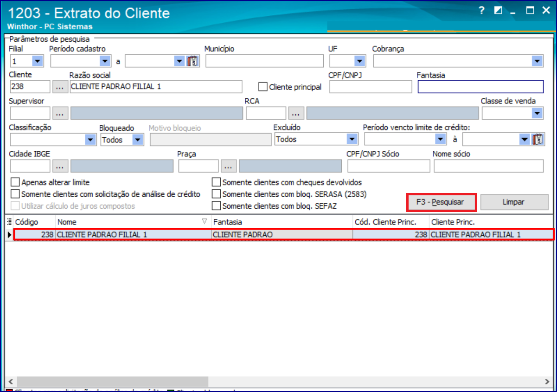The image size is (557, 392).
Task: Click sort triangle in Nome column header
Action: (x=205, y=222)
